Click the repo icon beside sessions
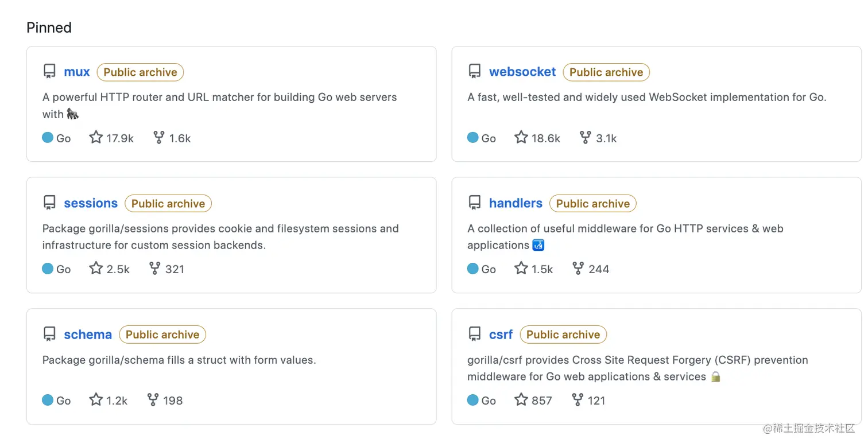 pyautogui.click(x=50, y=203)
